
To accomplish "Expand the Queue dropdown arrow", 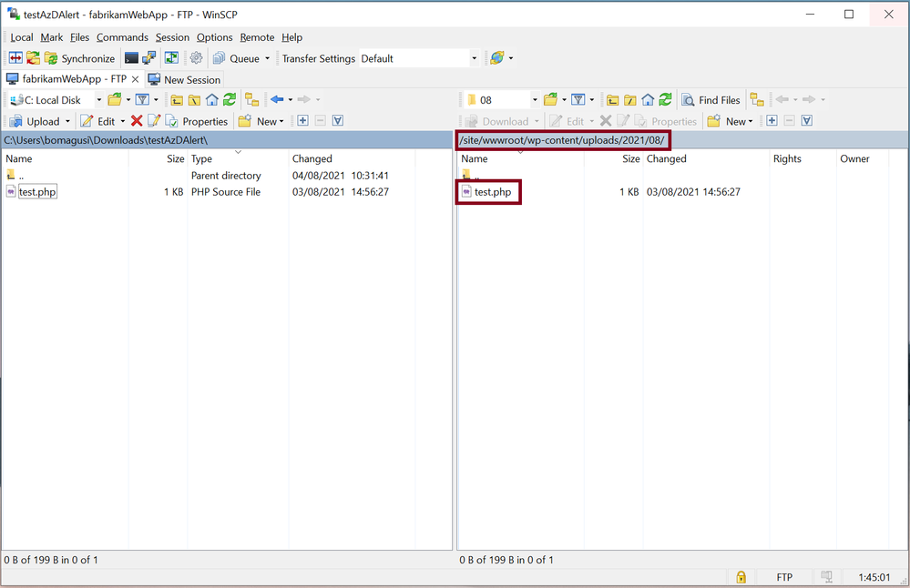I will 267,58.
